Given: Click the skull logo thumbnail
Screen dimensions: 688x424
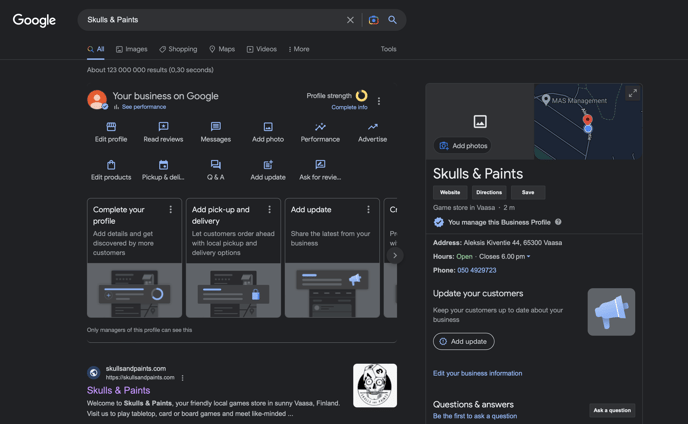Looking at the screenshot, I should tap(375, 385).
